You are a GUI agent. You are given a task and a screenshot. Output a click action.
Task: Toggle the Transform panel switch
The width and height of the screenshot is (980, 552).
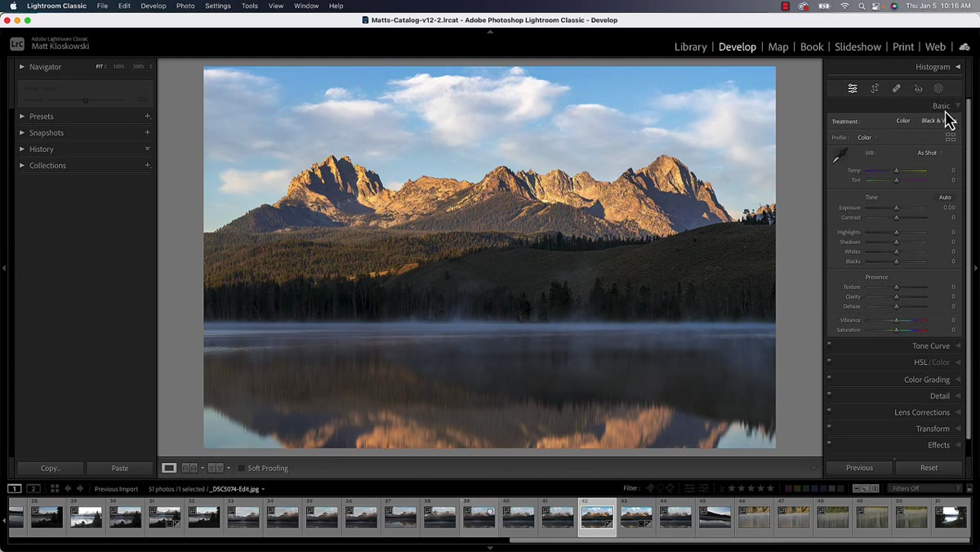point(829,426)
